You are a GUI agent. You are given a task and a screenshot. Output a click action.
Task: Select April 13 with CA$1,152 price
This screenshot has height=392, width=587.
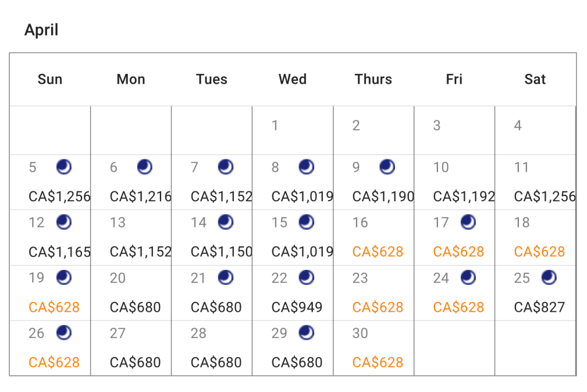140,252
